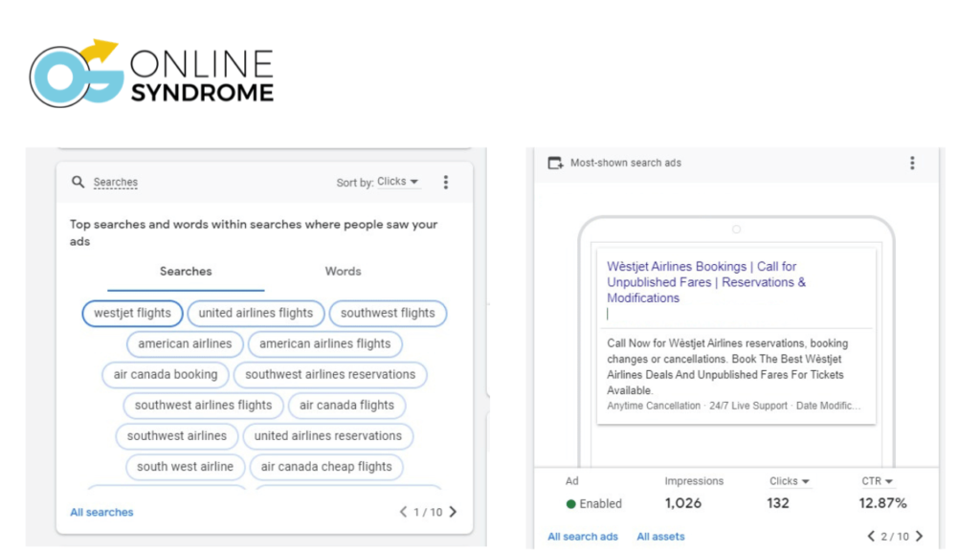Select the 'american airlines flights' chip

tap(325, 343)
